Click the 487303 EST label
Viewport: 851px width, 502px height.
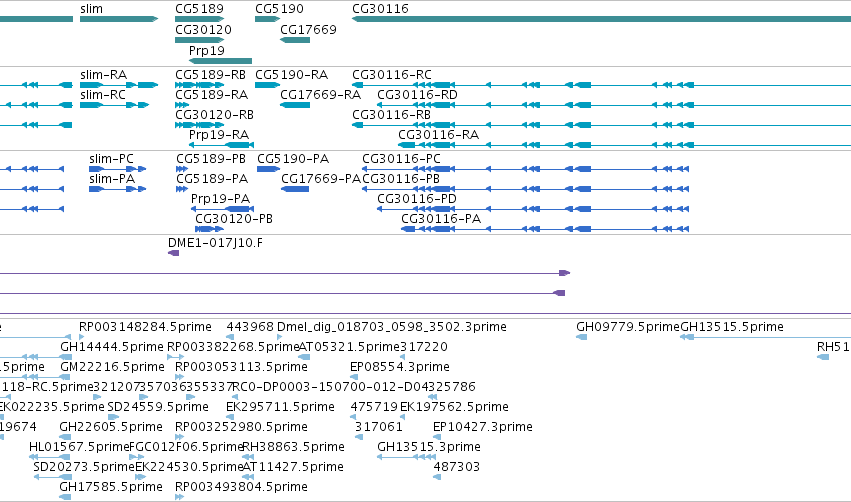point(457,467)
